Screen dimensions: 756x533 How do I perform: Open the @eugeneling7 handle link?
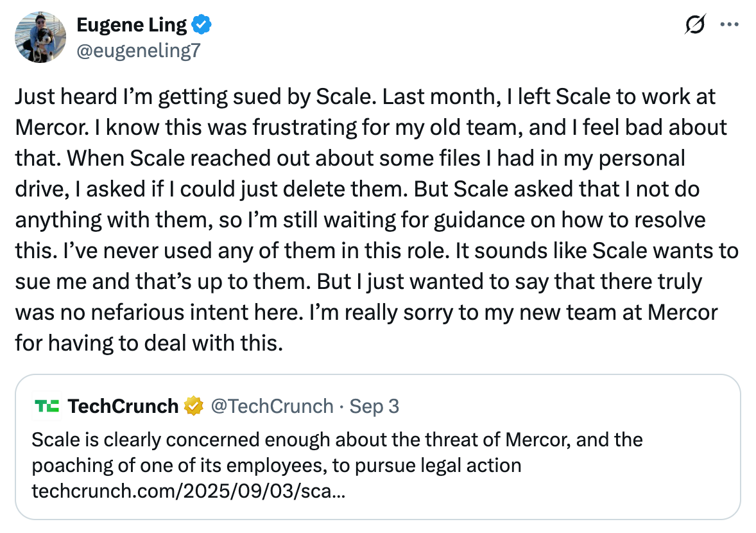(138, 50)
